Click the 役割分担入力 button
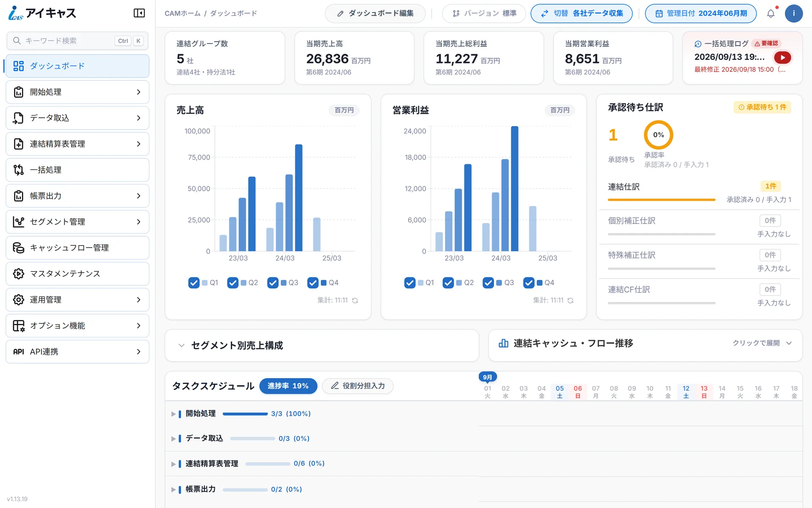 [358, 386]
